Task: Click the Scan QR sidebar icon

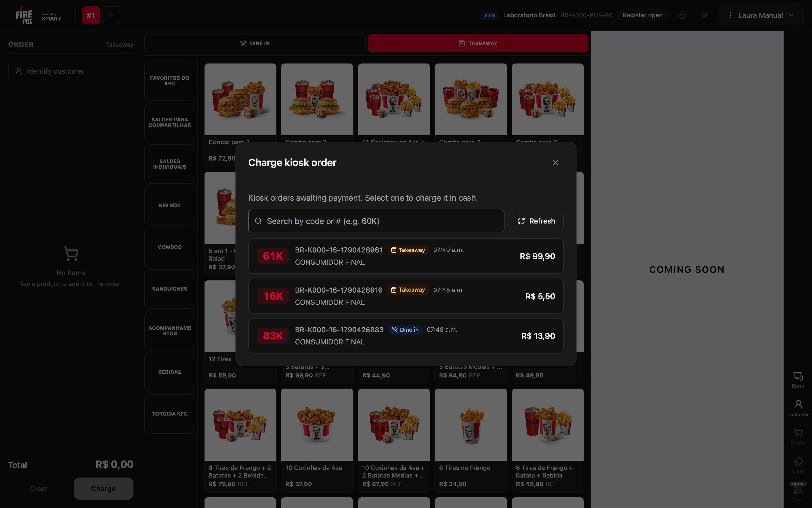Action: coord(798,492)
